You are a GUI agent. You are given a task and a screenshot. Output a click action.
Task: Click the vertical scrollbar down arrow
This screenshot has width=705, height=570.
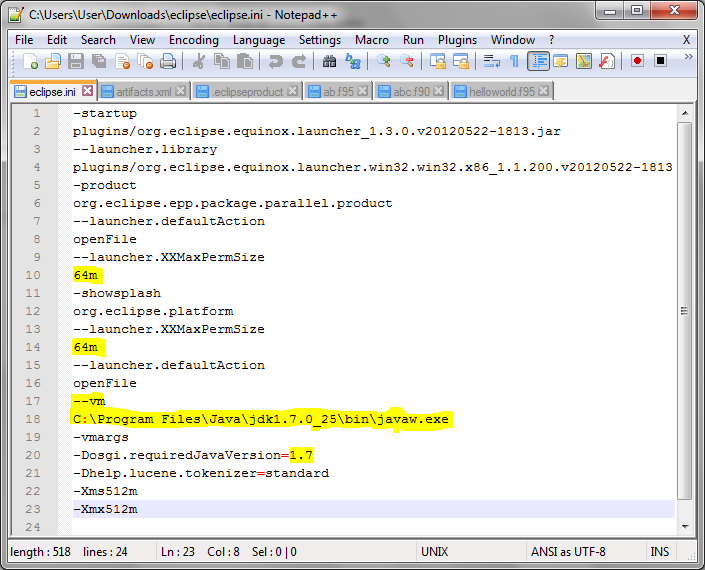click(685, 526)
